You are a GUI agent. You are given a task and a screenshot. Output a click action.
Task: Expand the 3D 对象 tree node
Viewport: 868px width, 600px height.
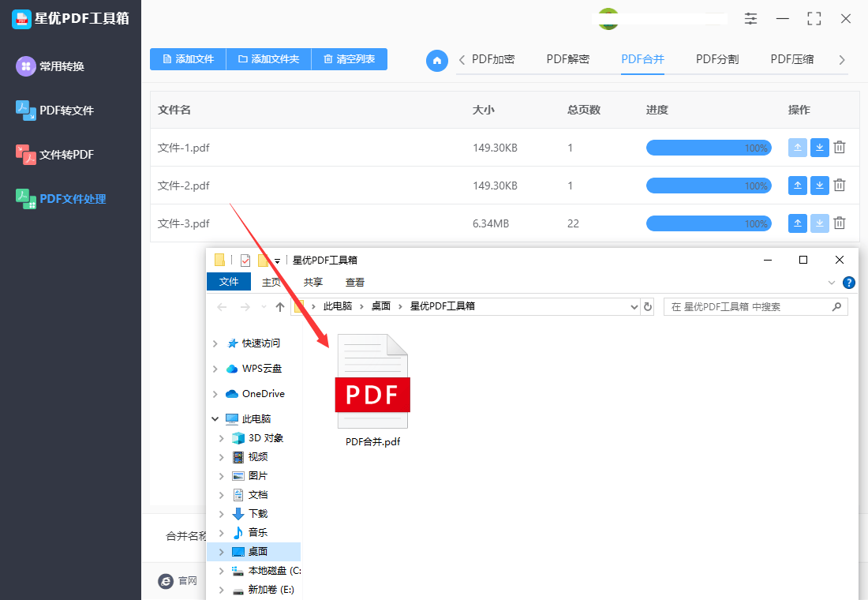tap(222, 438)
